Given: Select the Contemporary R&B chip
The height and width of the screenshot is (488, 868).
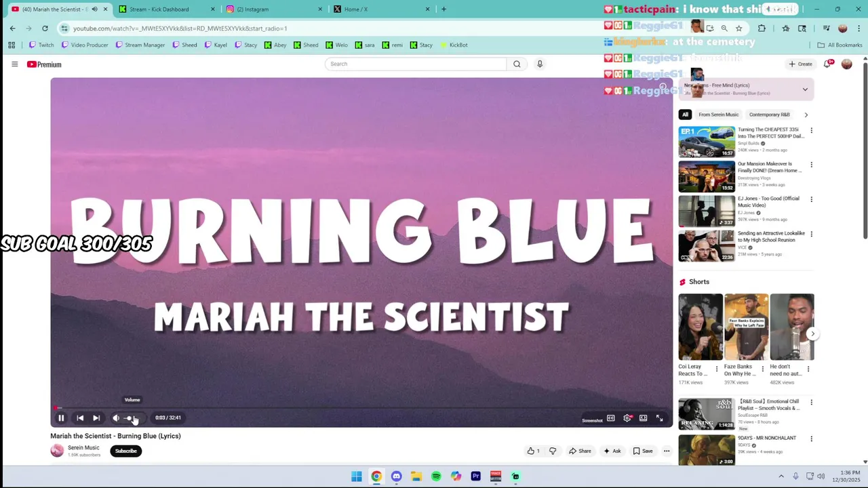Looking at the screenshot, I should [x=769, y=115].
